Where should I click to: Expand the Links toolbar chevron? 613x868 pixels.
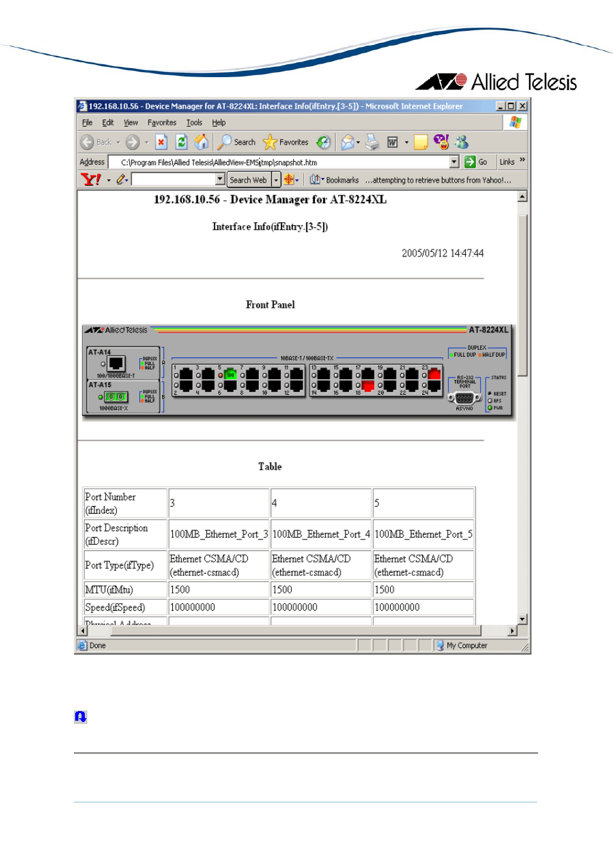pyautogui.click(x=522, y=159)
